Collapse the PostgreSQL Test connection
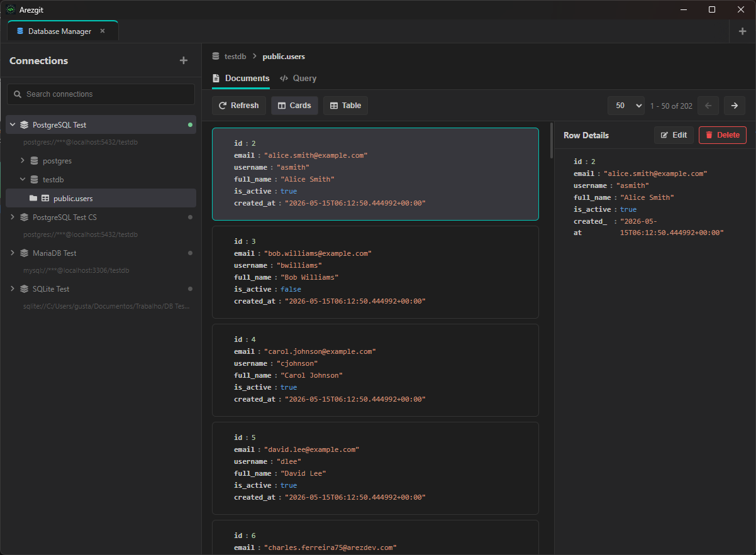The image size is (756, 555). [13, 124]
